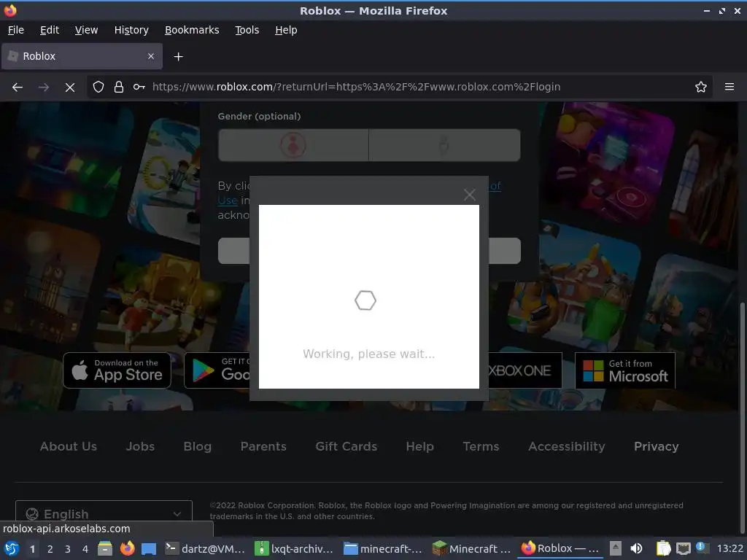Screen dimensions: 747x560
Task: Open the Edit menu
Action: pyautogui.click(x=50, y=30)
